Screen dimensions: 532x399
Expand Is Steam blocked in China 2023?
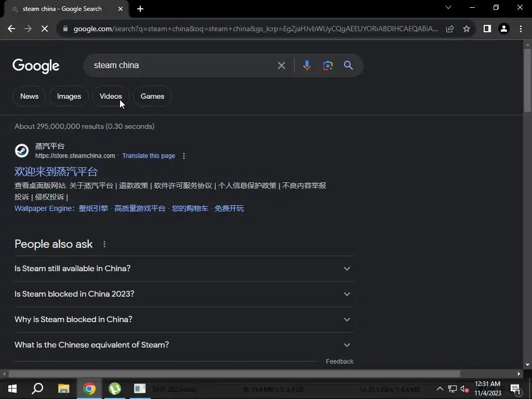click(x=184, y=294)
